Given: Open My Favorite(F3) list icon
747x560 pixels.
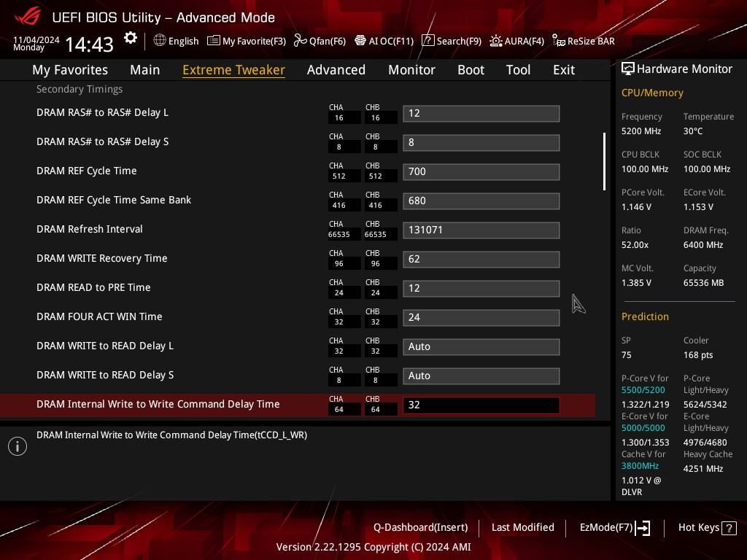Looking at the screenshot, I should pyautogui.click(x=214, y=41).
